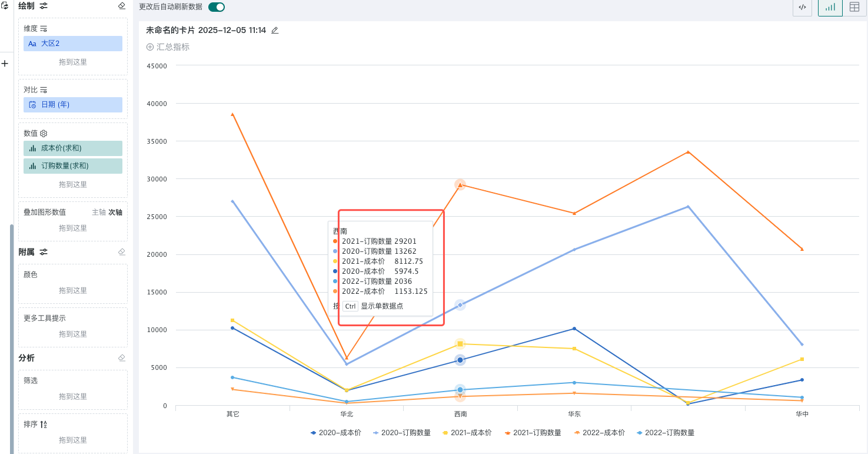Open the code view button
This screenshot has width=868, height=454.
point(802,7)
